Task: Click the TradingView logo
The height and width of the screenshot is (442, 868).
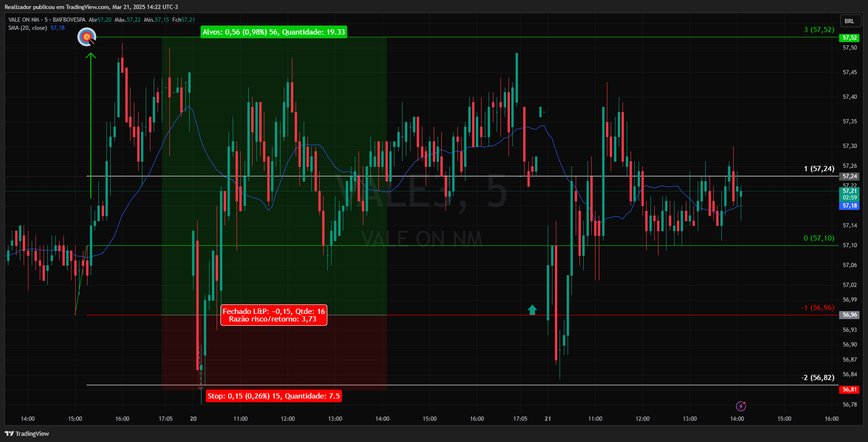Action: (x=27, y=433)
